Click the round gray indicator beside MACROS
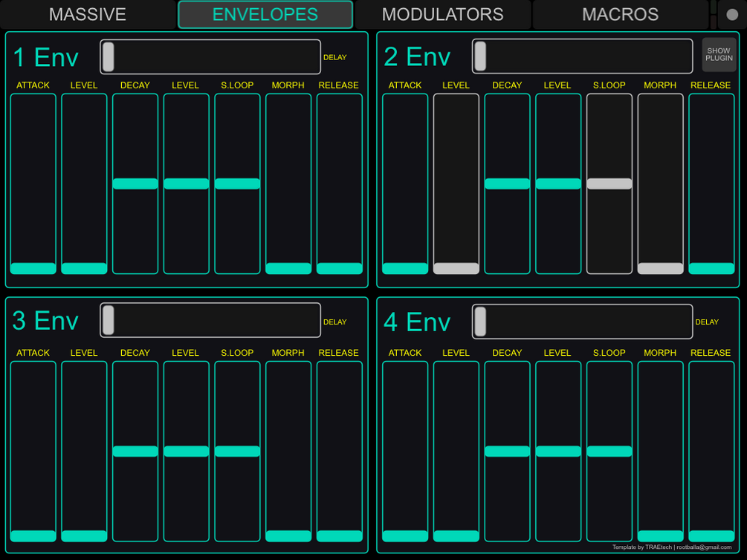 point(732,14)
